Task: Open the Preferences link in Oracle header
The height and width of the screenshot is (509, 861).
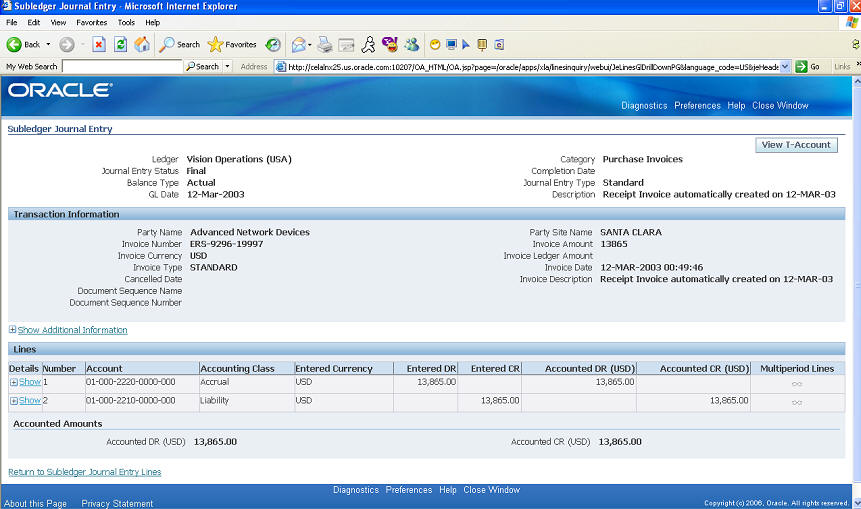Action: (697, 106)
